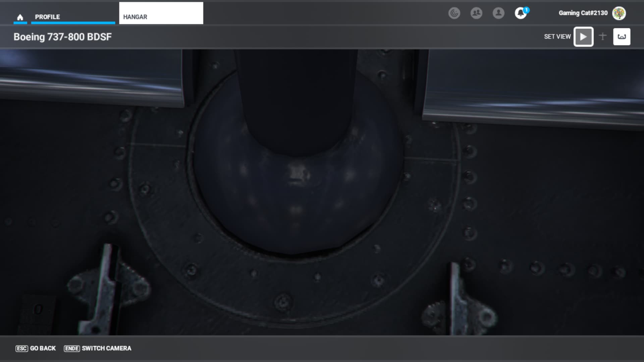Select the cockpit interior view icon

point(622,37)
